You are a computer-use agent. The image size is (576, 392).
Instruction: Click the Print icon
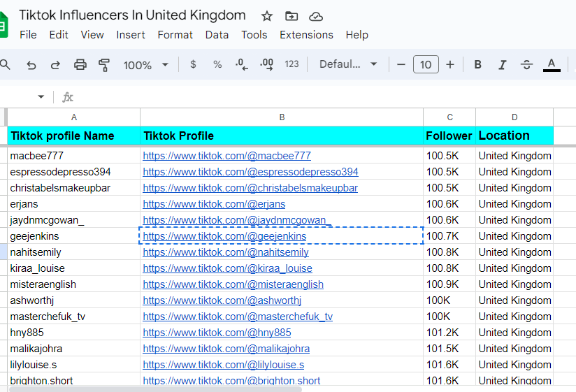pos(80,65)
